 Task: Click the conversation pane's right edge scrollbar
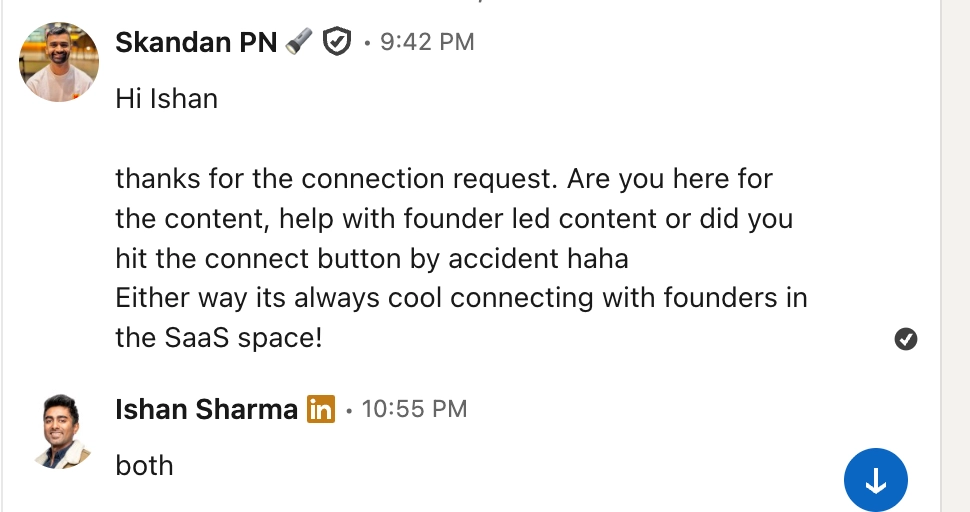tap(954, 250)
